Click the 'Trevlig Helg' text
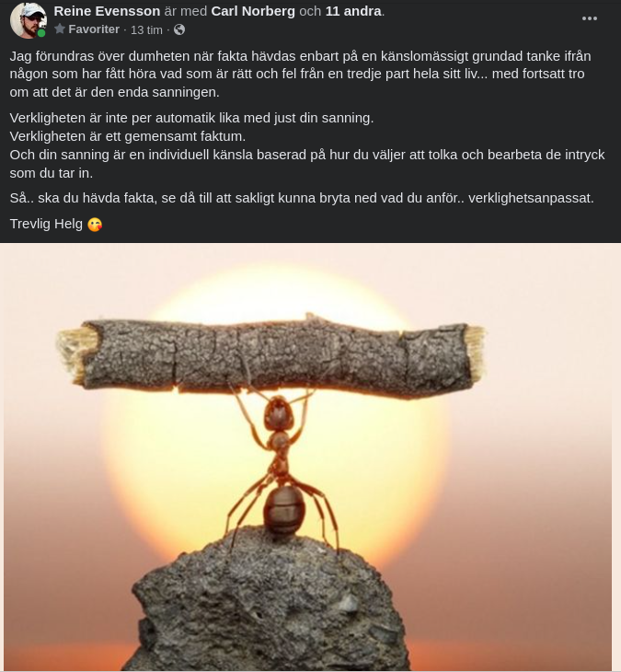Image resolution: width=621 pixels, height=672 pixels. tap(46, 224)
